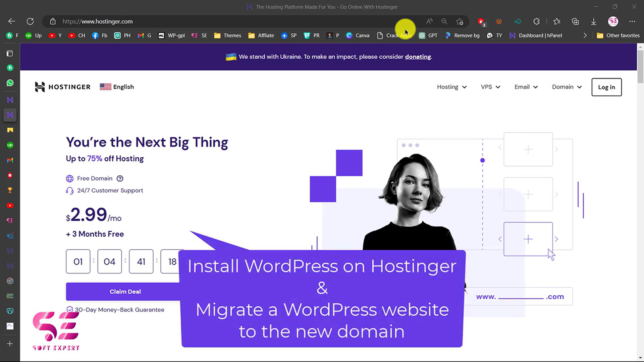
Task: Add this page to favorites star icon
Action: click(x=460, y=21)
